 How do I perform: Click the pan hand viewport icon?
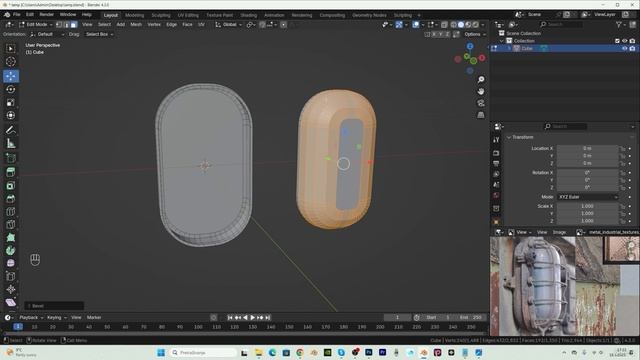point(481,91)
